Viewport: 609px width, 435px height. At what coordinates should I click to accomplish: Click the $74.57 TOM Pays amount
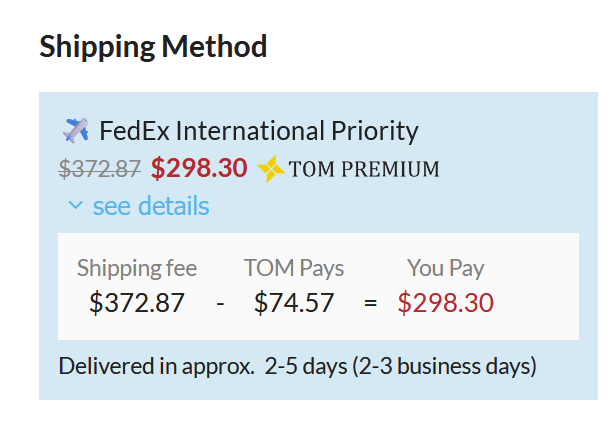[294, 302]
